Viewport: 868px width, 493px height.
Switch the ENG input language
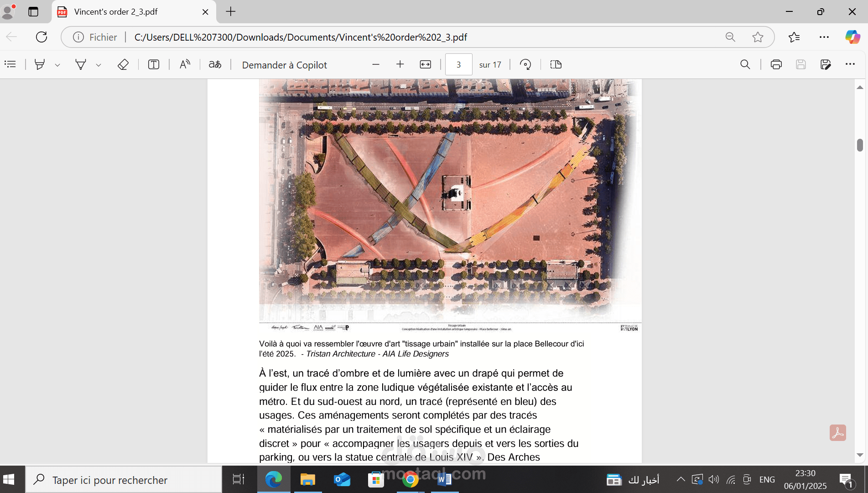coord(767,480)
